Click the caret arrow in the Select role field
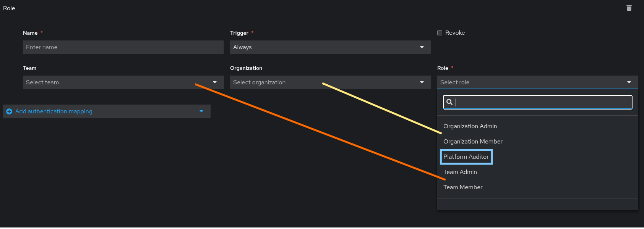The image size is (644, 229). point(629,82)
